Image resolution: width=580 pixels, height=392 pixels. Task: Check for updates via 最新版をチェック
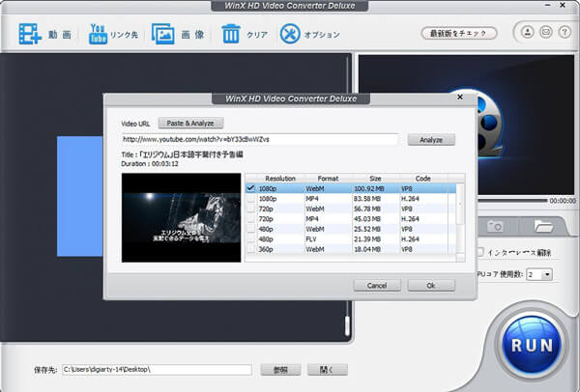point(459,33)
